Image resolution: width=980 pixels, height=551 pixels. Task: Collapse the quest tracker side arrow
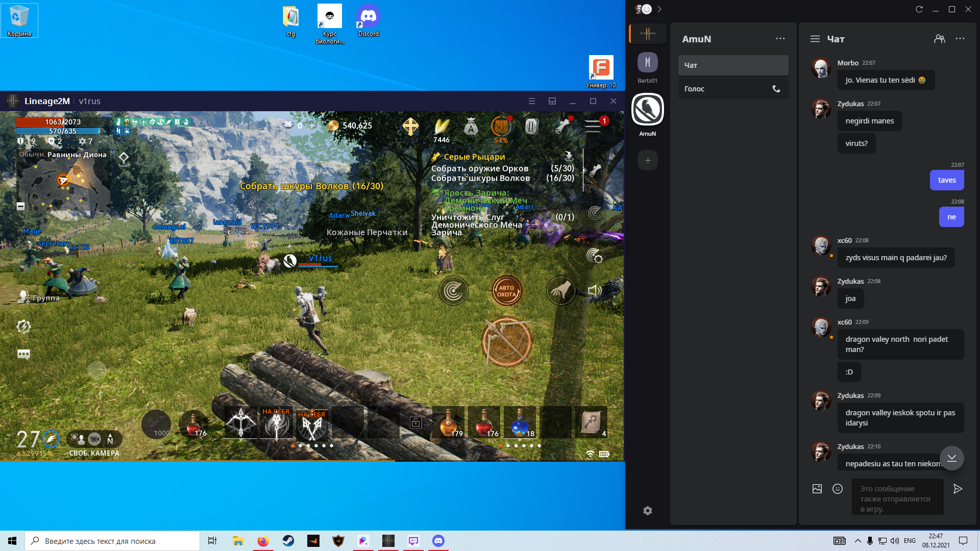(584, 170)
